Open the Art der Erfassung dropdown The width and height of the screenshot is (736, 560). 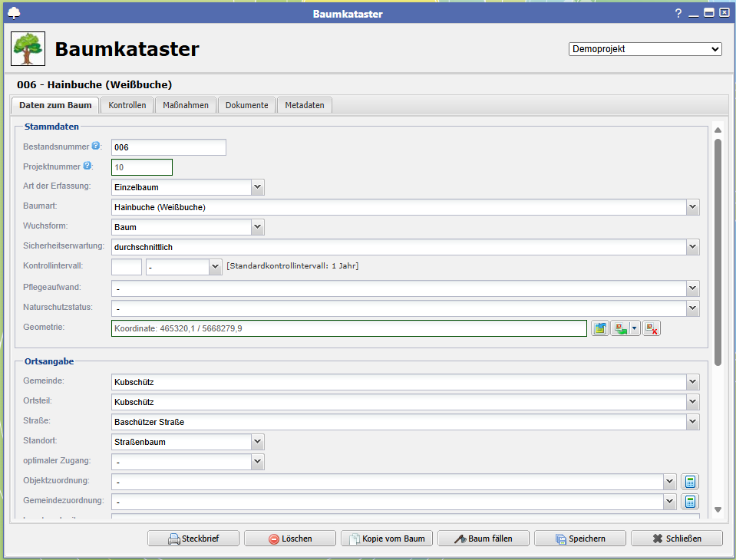pos(257,187)
